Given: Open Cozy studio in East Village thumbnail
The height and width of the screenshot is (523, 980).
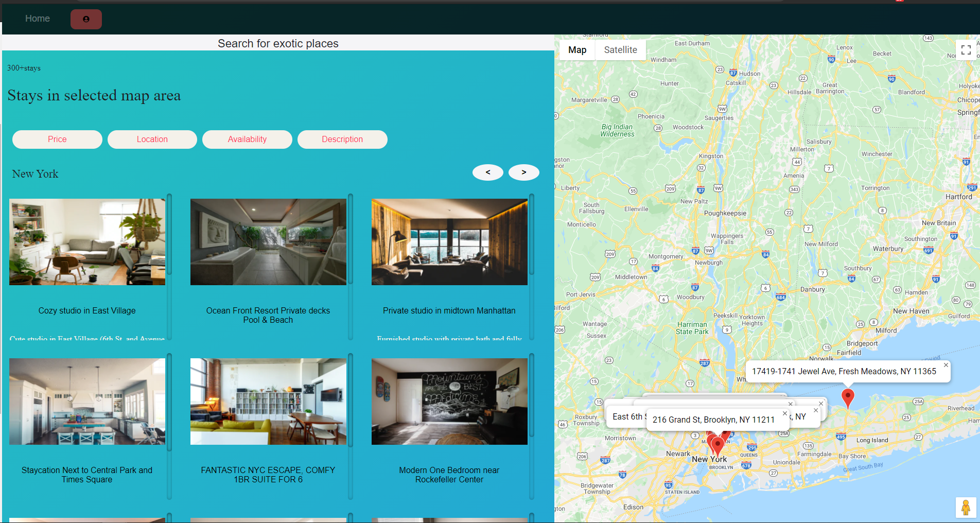Looking at the screenshot, I should (x=87, y=242).
